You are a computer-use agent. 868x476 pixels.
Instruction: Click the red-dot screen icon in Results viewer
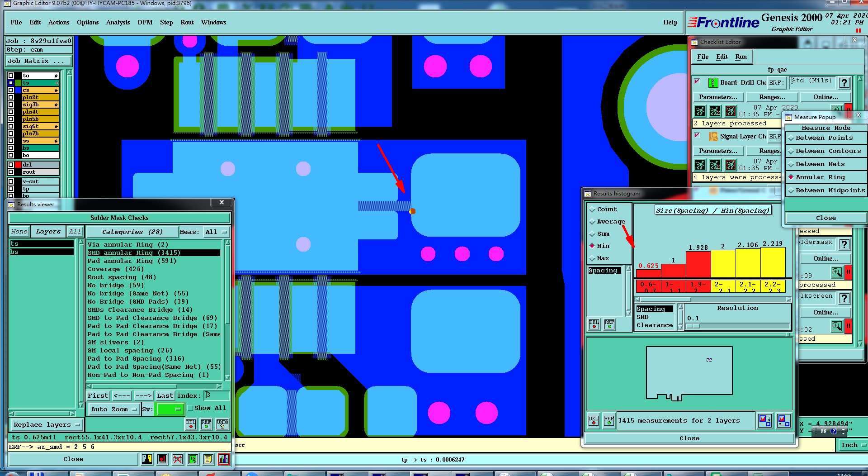[162, 459]
